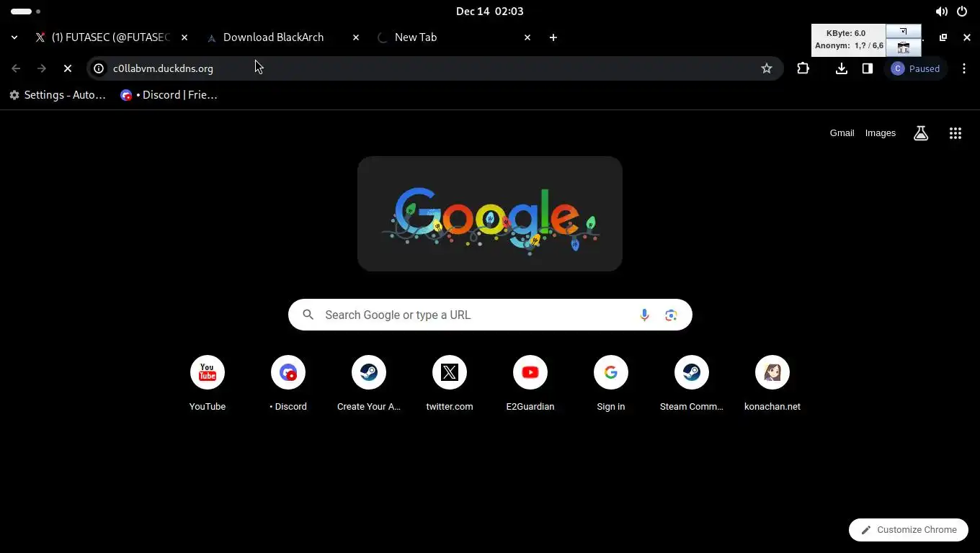Open the twitter.com shortcut
Image resolution: width=980 pixels, height=553 pixels.
(x=450, y=384)
